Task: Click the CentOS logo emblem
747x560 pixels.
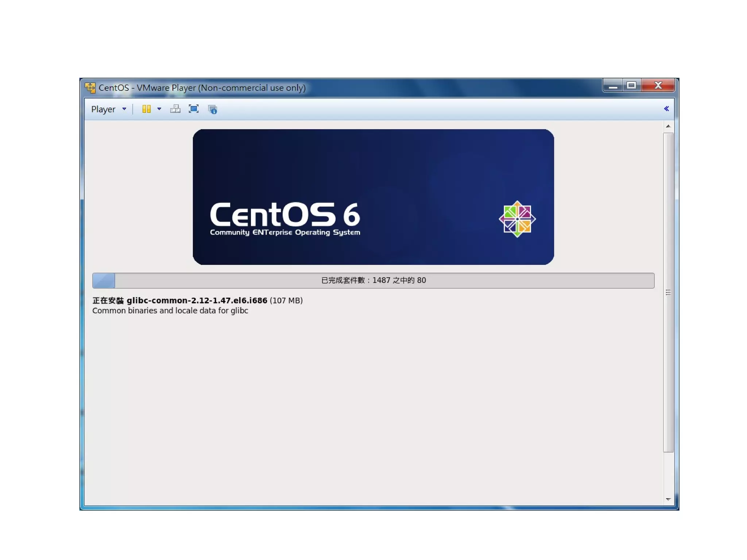Action: pos(517,219)
